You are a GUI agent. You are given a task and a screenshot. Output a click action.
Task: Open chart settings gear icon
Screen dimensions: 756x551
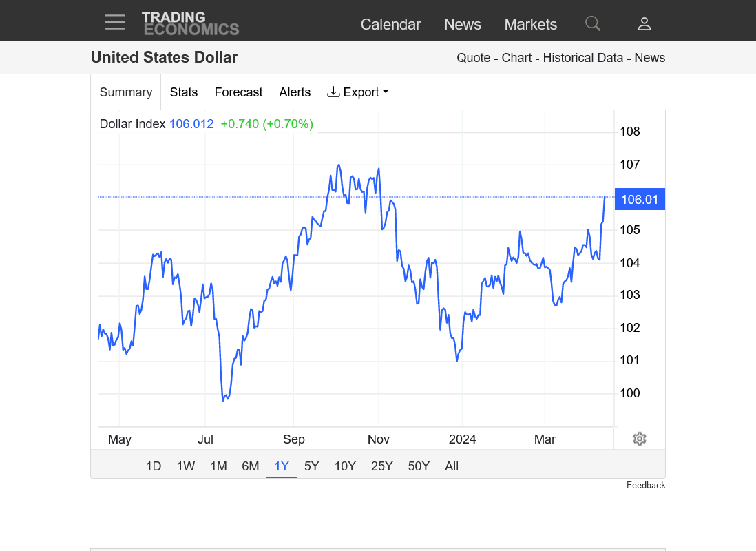point(640,439)
